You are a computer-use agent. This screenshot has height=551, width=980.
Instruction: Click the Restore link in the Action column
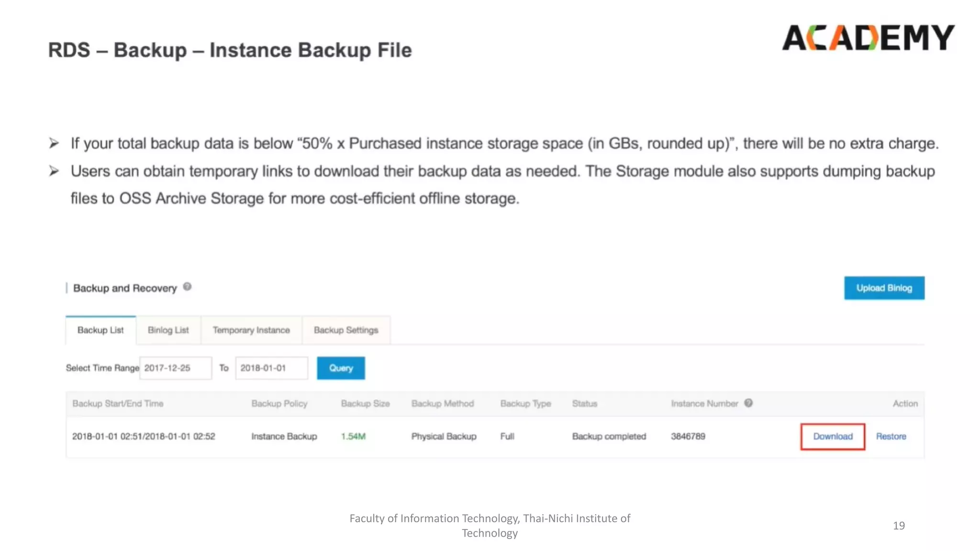891,436
